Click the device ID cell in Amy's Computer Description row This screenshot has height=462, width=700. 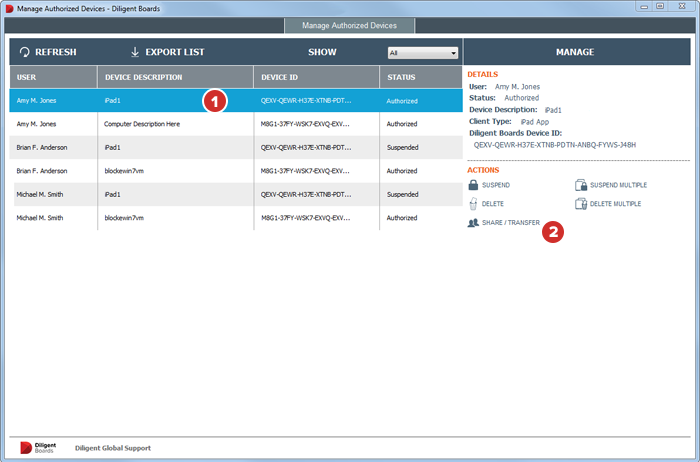pyautogui.click(x=305, y=124)
